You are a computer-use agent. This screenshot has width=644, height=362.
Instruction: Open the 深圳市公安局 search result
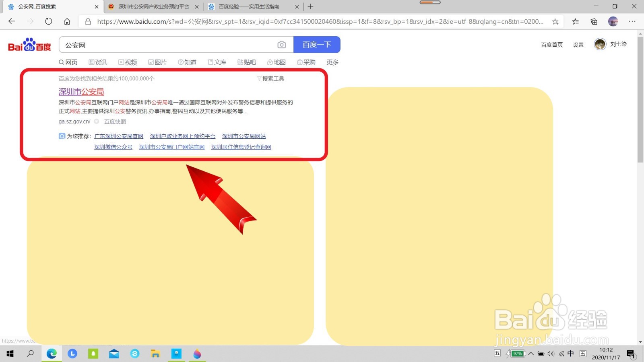click(x=81, y=92)
